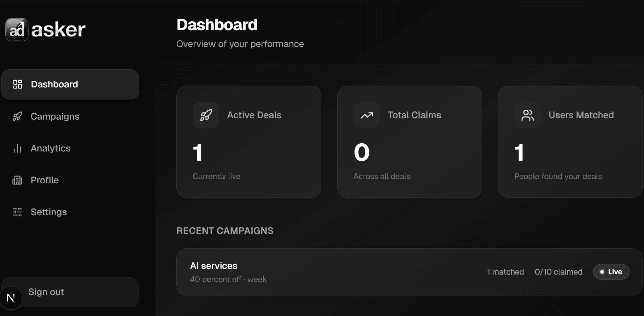This screenshot has height=316, width=644.
Task: Click the trending-arrow icon on Total Claims card
Action: (367, 115)
